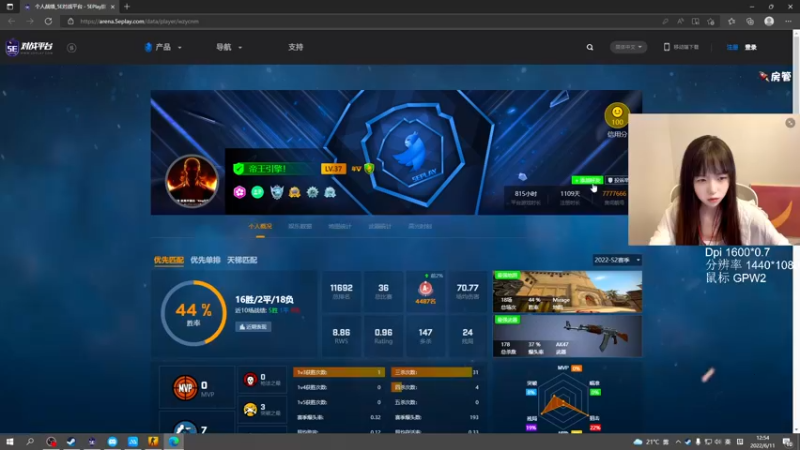800x450 pixels.
Task: Open the browser profile avatar
Action: click(769, 21)
